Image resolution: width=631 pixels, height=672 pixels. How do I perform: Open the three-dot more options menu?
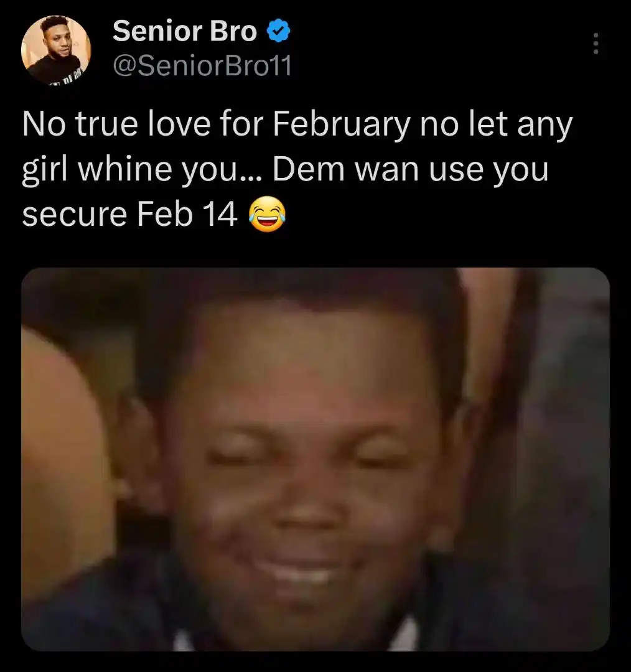click(596, 44)
